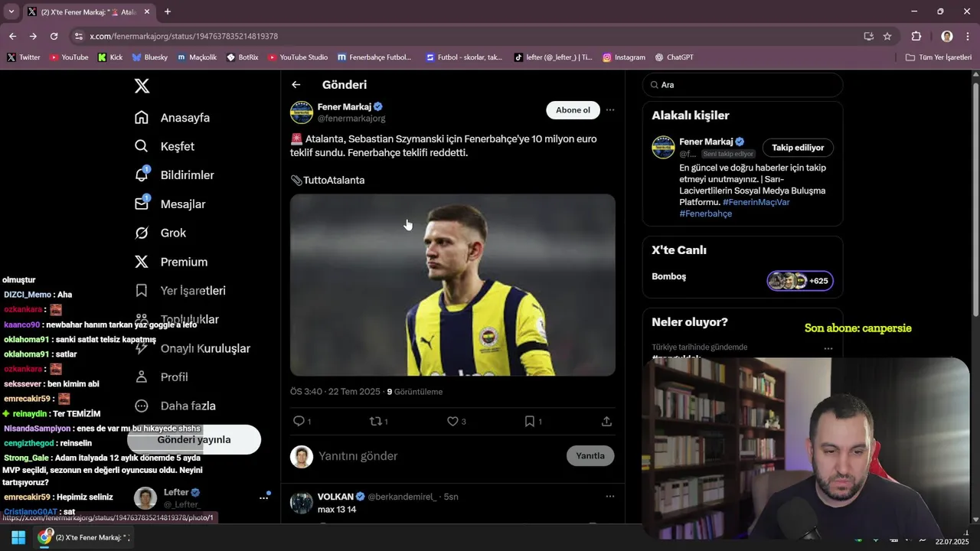Click 9 Görüntüleme view count

point(414,392)
